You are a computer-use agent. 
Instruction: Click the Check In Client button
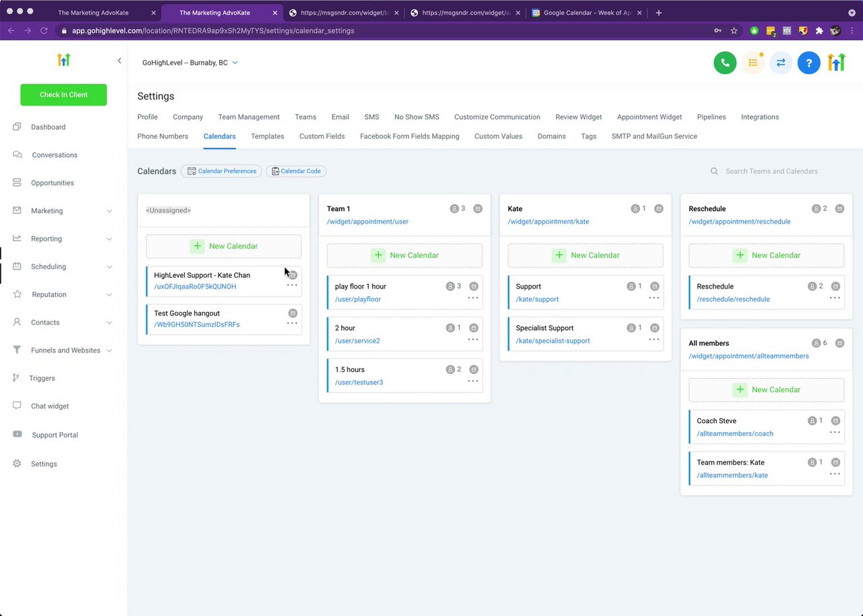click(x=63, y=94)
